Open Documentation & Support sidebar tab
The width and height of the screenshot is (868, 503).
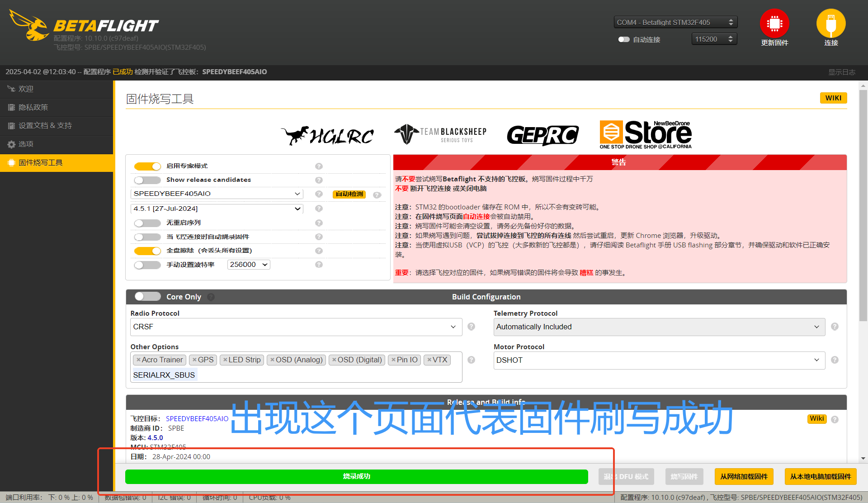coord(57,126)
